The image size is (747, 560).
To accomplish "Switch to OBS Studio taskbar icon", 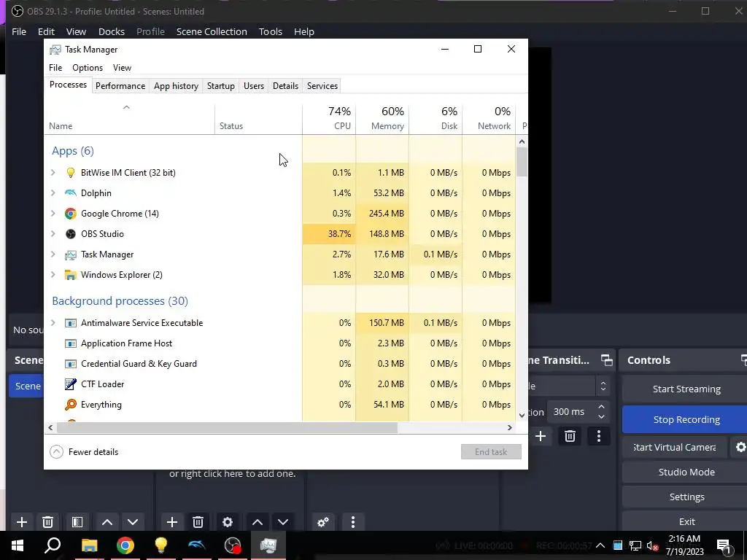I will tap(233, 545).
